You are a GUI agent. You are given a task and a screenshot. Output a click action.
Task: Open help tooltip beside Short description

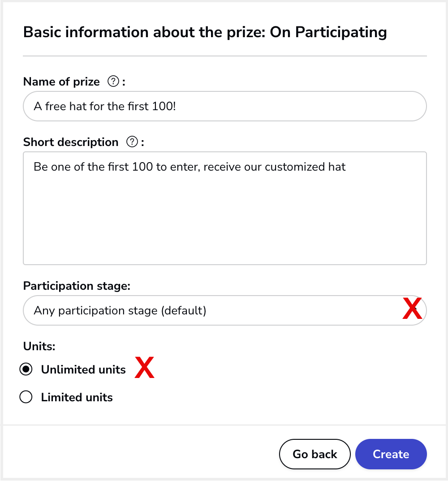click(x=132, y=142)
